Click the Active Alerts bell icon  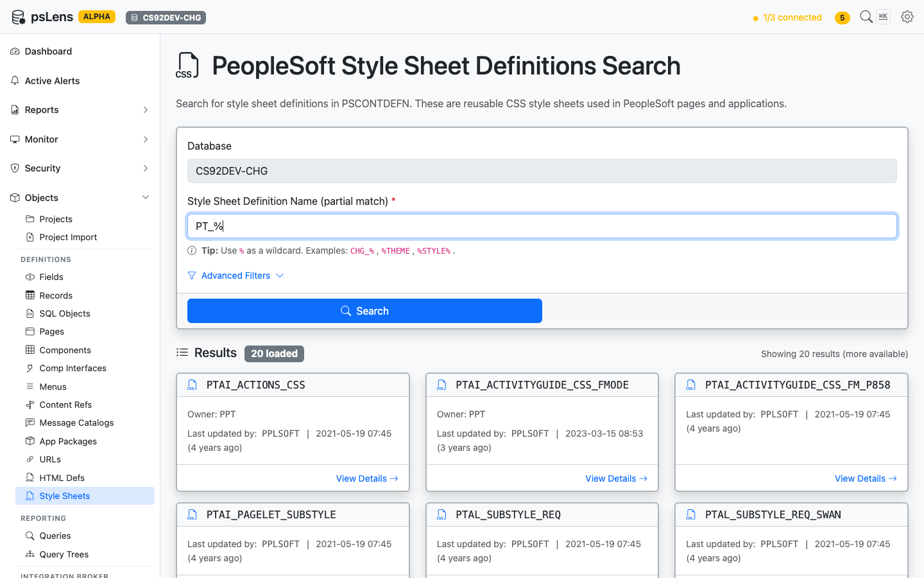[x=15, y=81]
